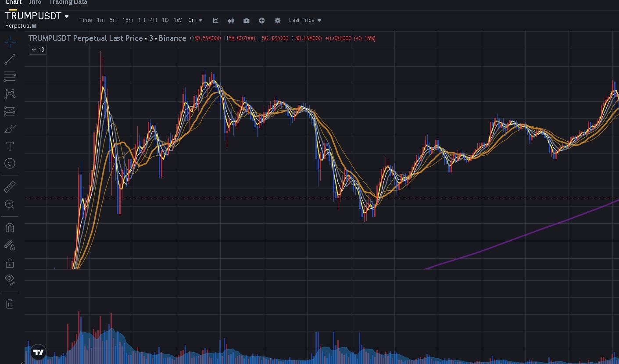This screenshot has width=619, height=364.
Task: Click the close value C58.698000
Action: [307, 39]
